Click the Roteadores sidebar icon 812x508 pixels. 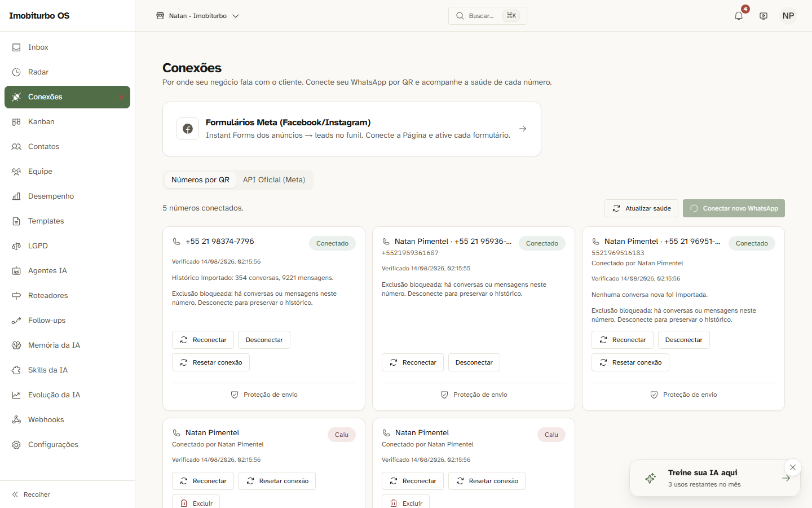click(x=16, y=296)
